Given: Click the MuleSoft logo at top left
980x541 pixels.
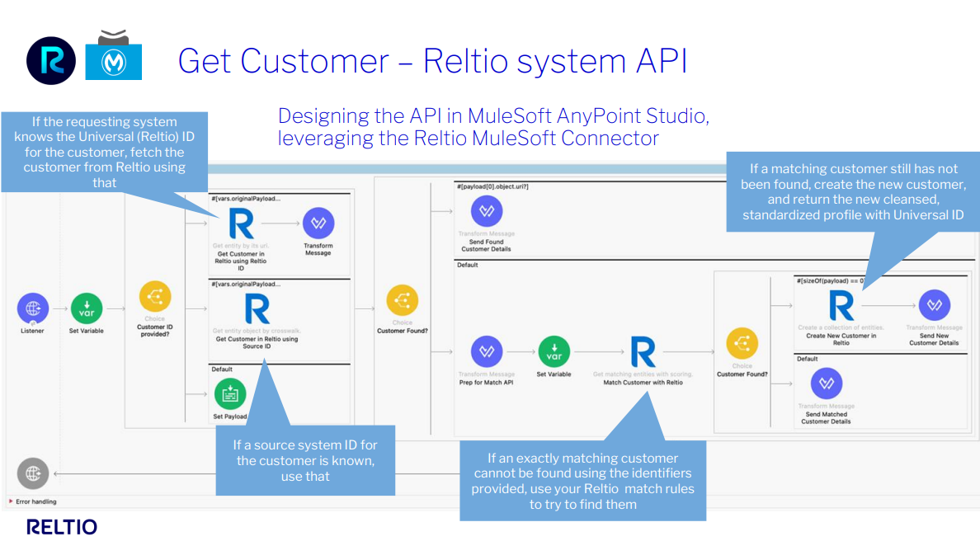Looking at the screenshot, I should point(113,60).
